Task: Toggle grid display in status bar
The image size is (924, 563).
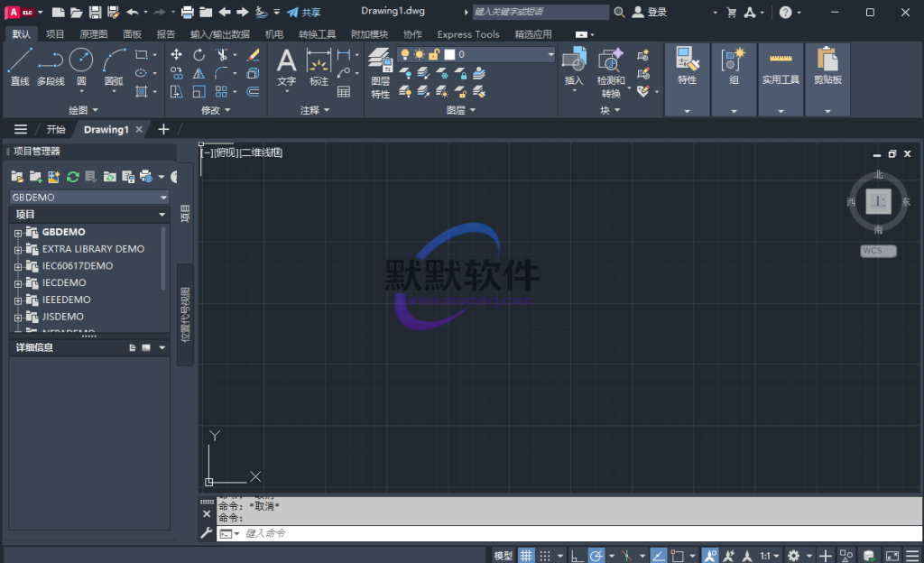Action: [x=526, y=555]
